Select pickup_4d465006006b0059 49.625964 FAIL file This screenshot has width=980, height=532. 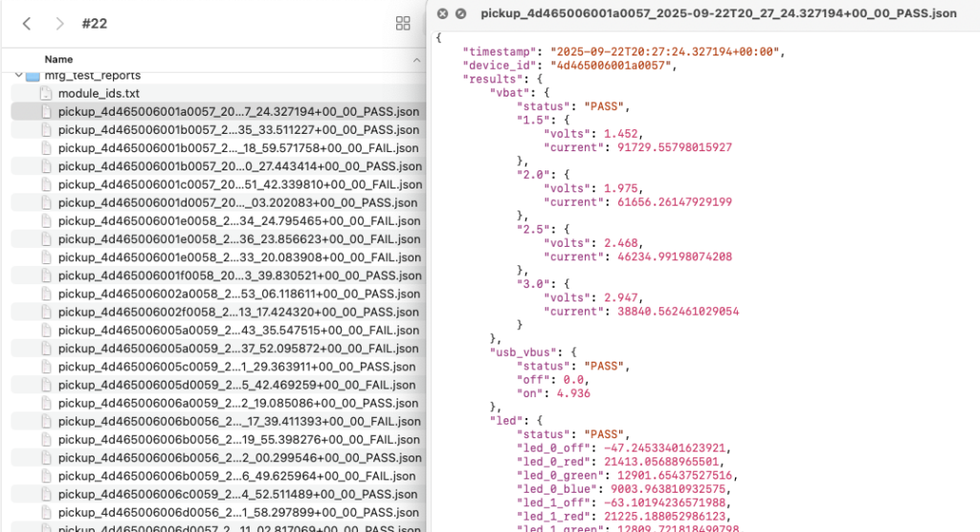pos(237,476)
